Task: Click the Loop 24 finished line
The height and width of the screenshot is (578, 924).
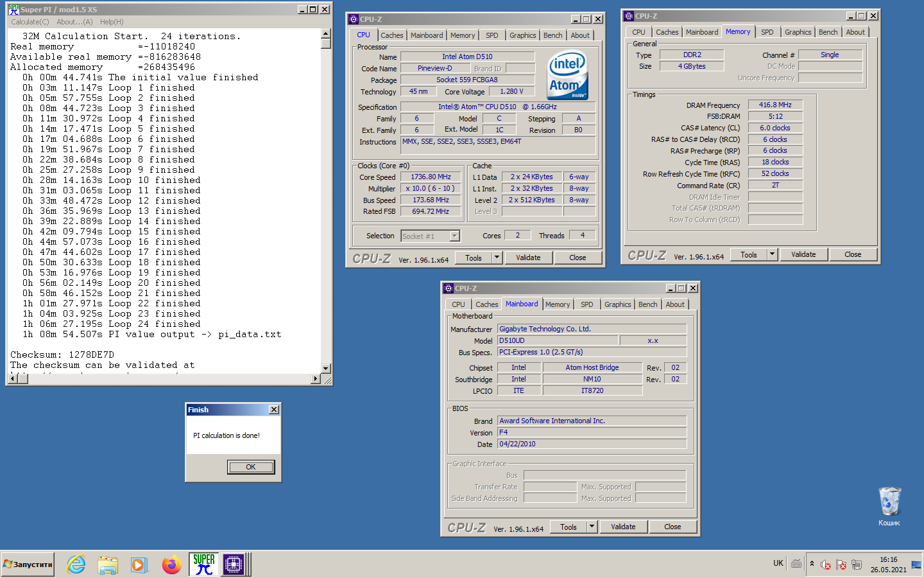Action: coord(112,324)
